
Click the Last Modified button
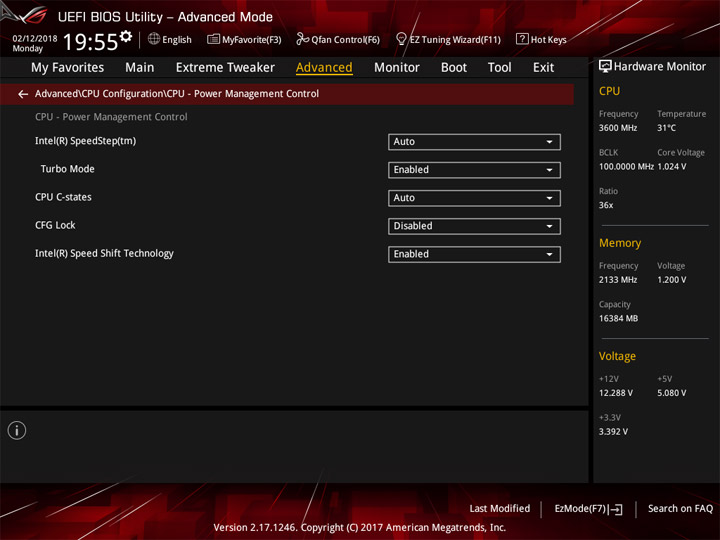[500, 508]
